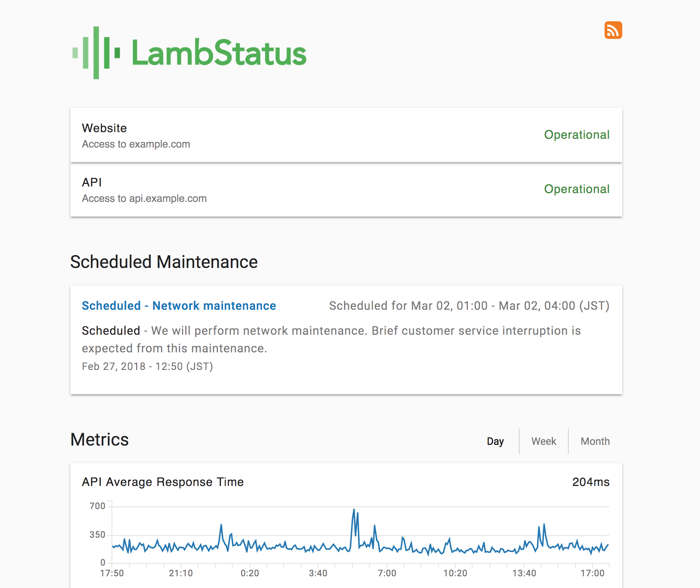Screen dimensions: 700x588
Task: Select the Day metrics view
Action: (495, 441)
